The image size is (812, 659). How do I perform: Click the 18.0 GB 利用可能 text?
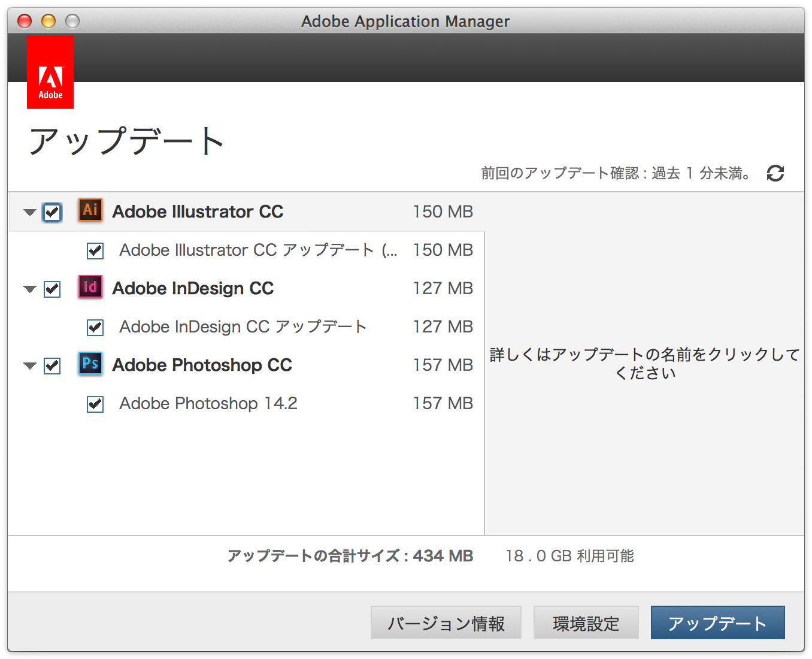pos(569,556)
